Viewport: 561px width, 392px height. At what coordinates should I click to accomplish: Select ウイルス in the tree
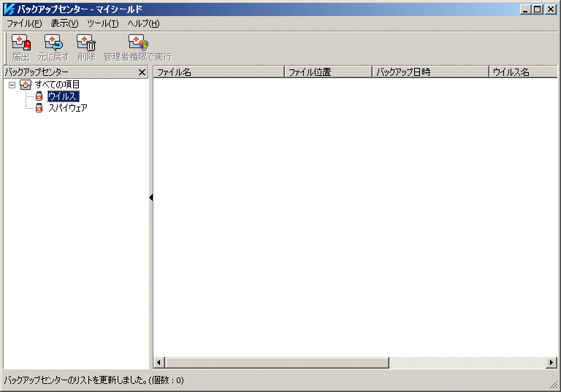(x=63, y=96)
